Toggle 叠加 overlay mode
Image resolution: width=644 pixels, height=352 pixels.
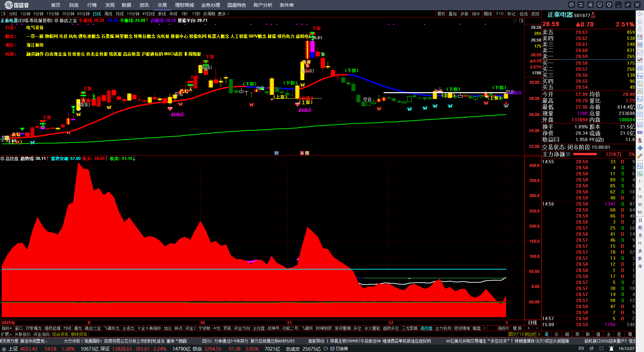pos(453,14)
